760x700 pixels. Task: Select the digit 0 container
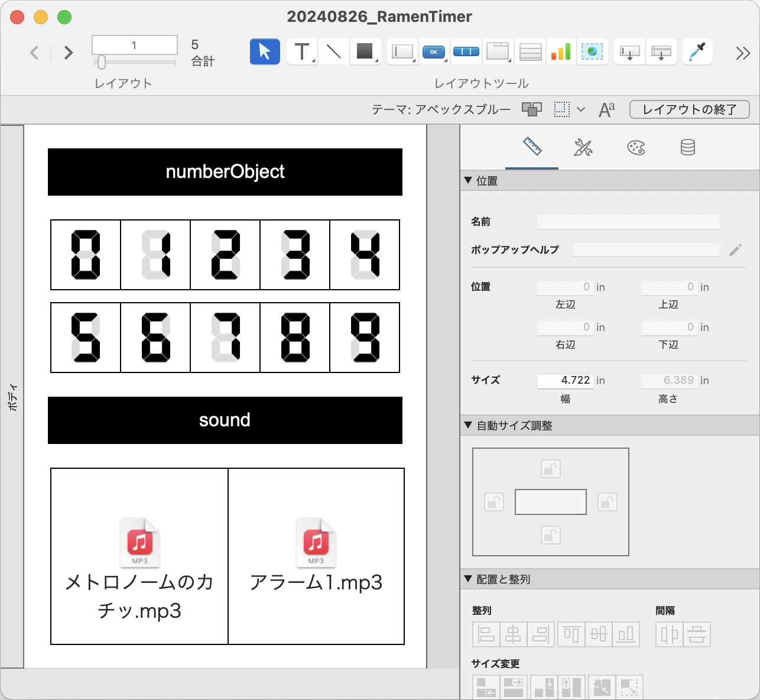[86, 255]
